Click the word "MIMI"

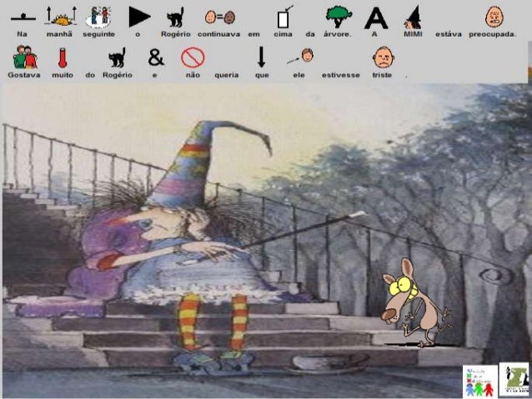tap(413, 34)
